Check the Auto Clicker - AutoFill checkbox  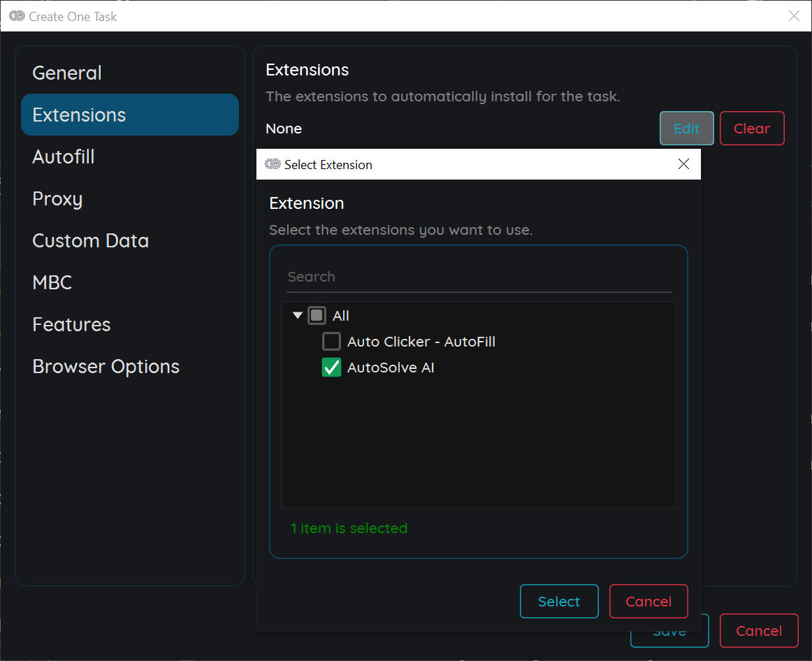pyautogui.click(x=331, y=341)
